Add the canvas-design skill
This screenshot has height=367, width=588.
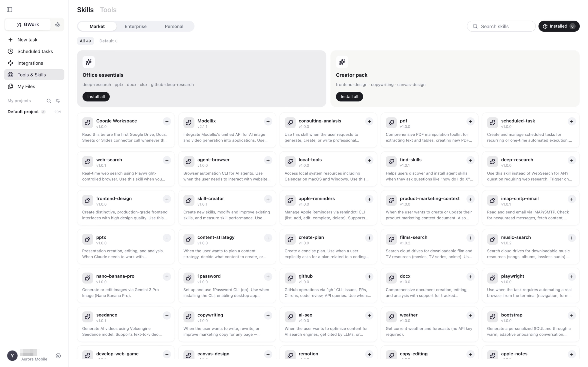[x=268, y=354]
